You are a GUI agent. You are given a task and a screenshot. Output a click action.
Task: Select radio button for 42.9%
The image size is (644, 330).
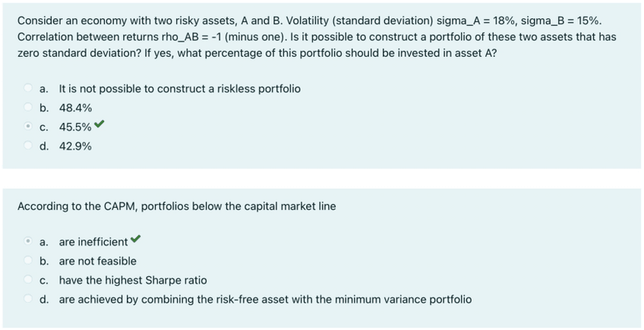(29, 146)
